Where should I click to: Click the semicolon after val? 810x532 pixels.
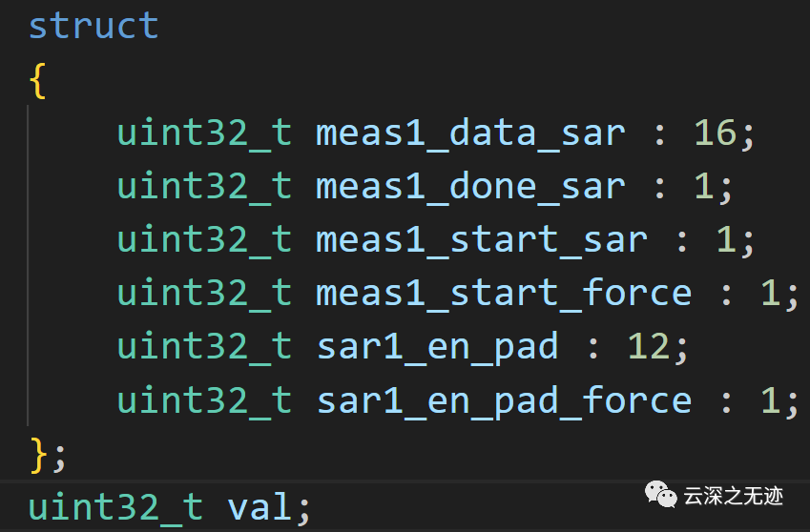[304, 507]
